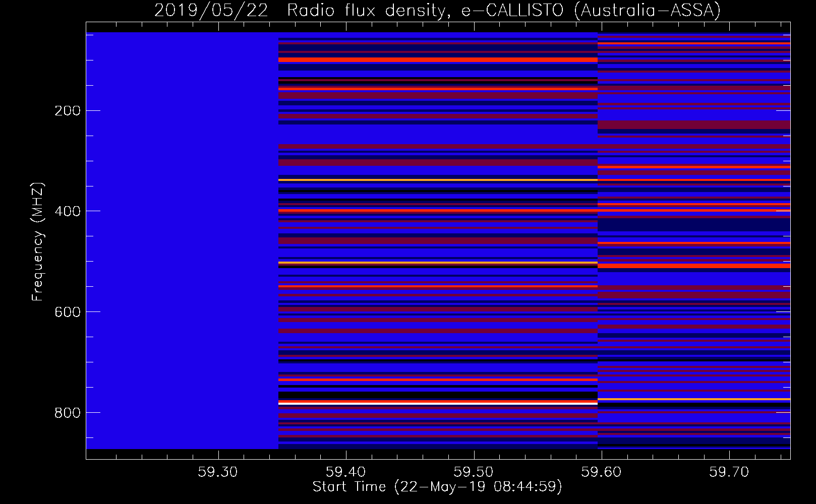Click the '(Australia-ASSA)' station label
Screen dimensions: 816x504
coord(648,11)
